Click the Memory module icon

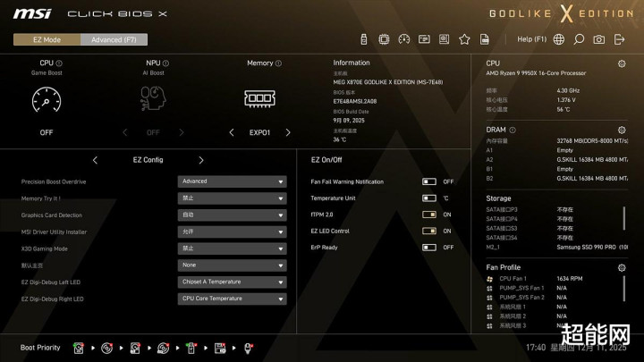coord(259,98)
